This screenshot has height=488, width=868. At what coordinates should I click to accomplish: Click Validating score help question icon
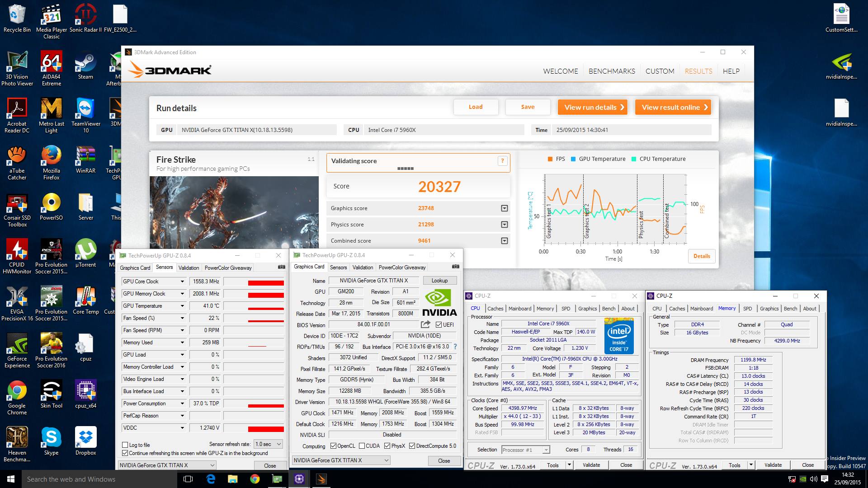(x=502, y=161)
